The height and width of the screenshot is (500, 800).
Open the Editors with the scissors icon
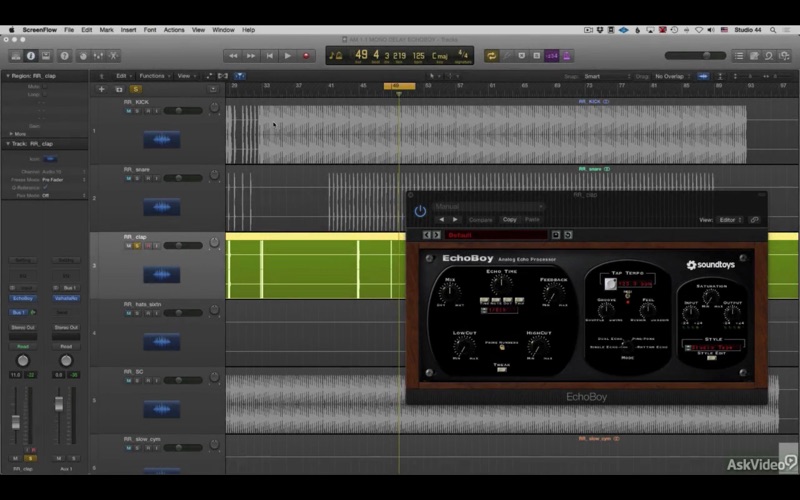pos(113,56)
